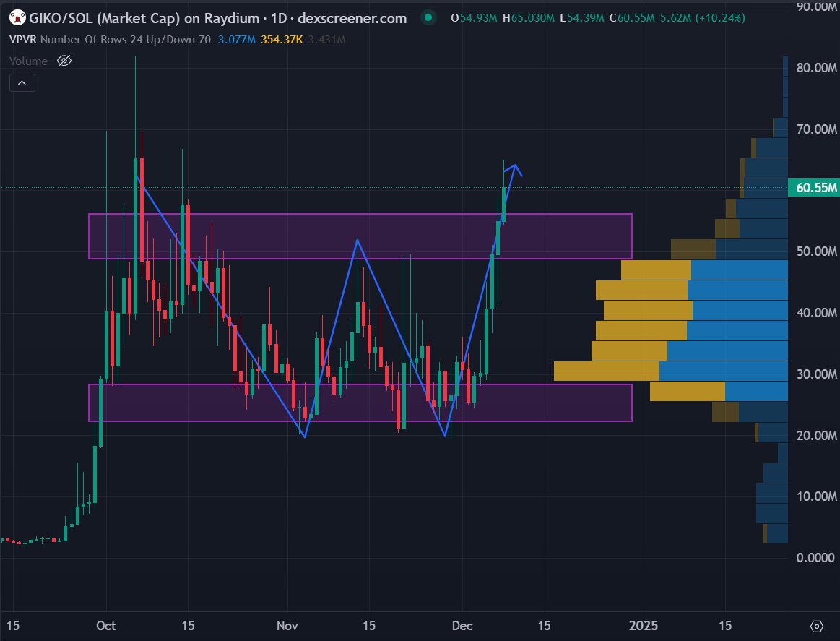840x641 pixels.
Task: Click the Oct date label on time axis
Action: pyautogui.click(x=106, y=626)
